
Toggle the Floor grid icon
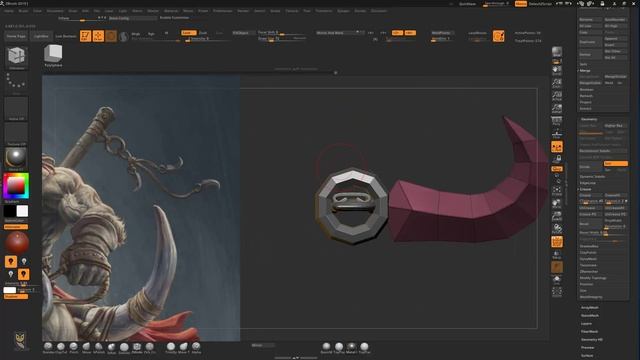[557, 134]
